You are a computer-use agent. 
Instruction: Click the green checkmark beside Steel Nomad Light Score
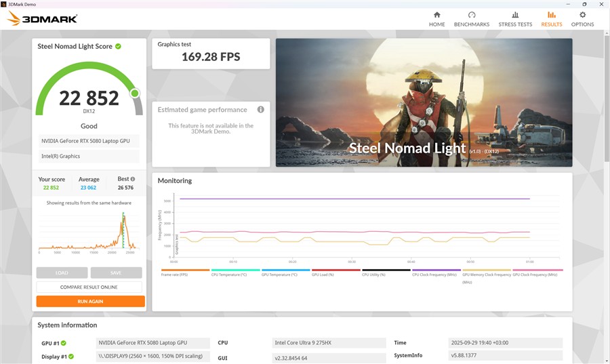coord(118,47)
